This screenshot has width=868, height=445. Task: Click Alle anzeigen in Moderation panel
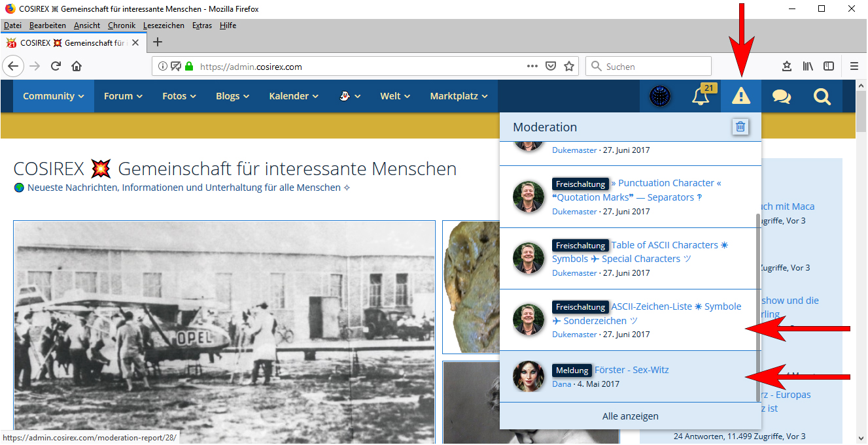click(631, 416)
